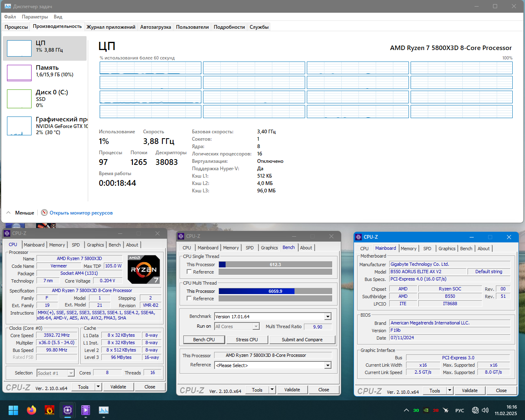Open Firefox from the taskbar

pos(31,410)
